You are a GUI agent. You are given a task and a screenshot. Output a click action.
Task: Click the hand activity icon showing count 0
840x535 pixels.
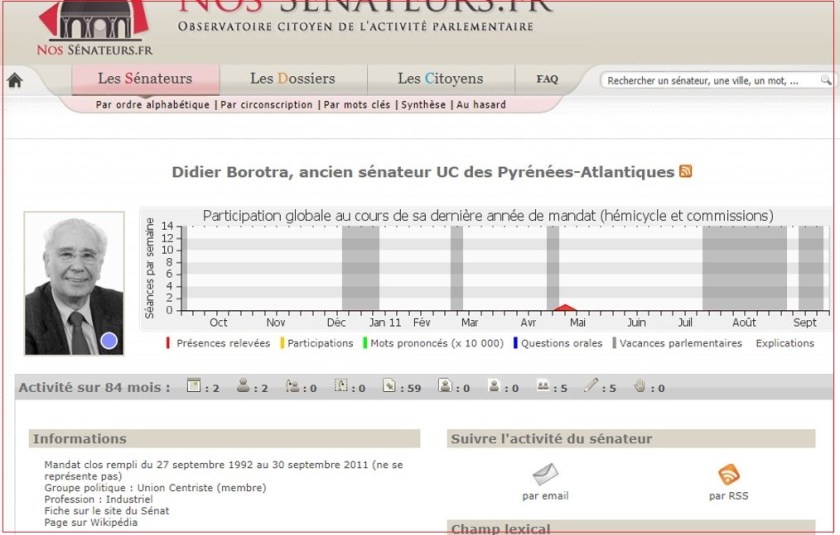(639, 386)
